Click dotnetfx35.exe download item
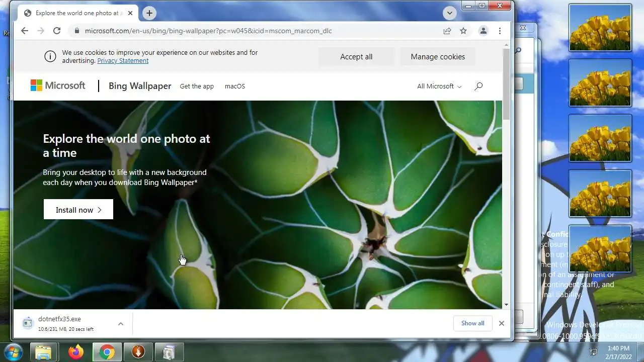This screenshot has width=644, height=362. pos(65,323)
